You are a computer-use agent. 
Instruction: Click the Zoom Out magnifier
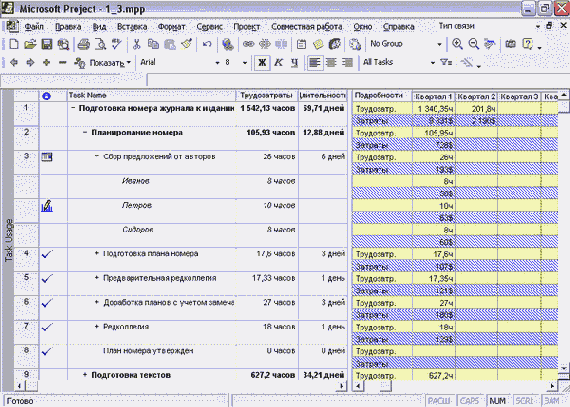click(x=473, y=44)
